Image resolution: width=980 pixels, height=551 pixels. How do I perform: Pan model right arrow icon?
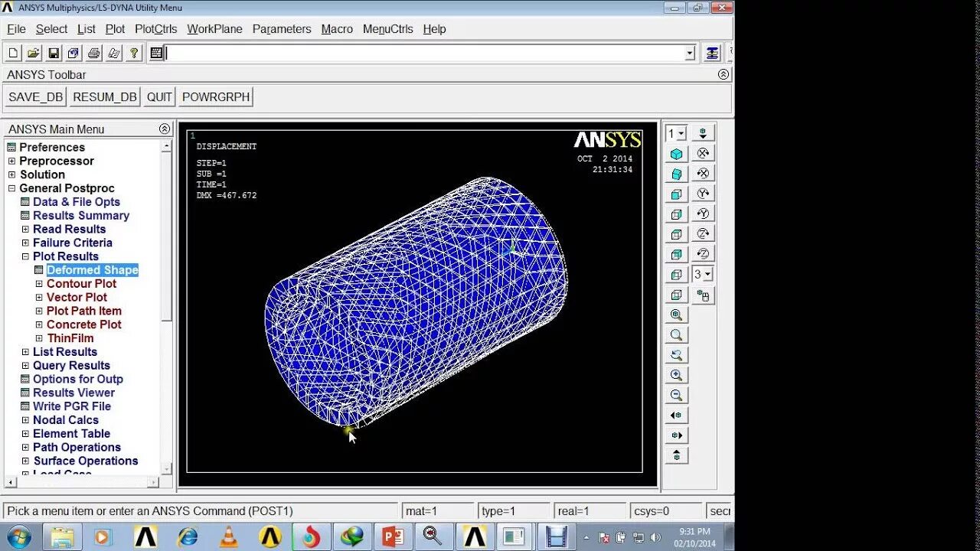[x=676, y=435]
